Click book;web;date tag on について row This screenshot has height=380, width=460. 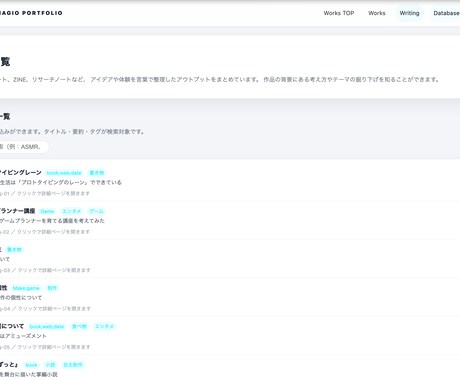click(47, 327)
